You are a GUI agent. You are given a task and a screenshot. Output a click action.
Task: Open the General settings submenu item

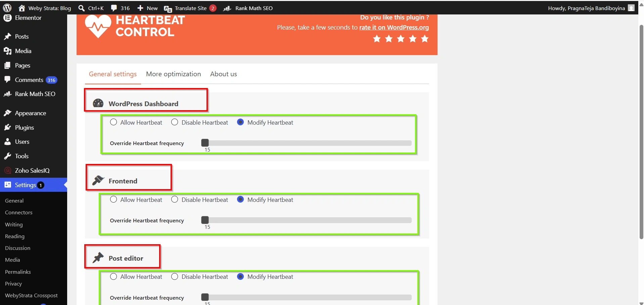[x=14, y=201]
